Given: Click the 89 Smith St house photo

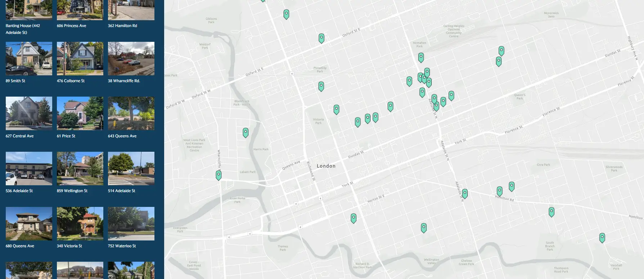Looking at the screenshot, I should 29,58.
